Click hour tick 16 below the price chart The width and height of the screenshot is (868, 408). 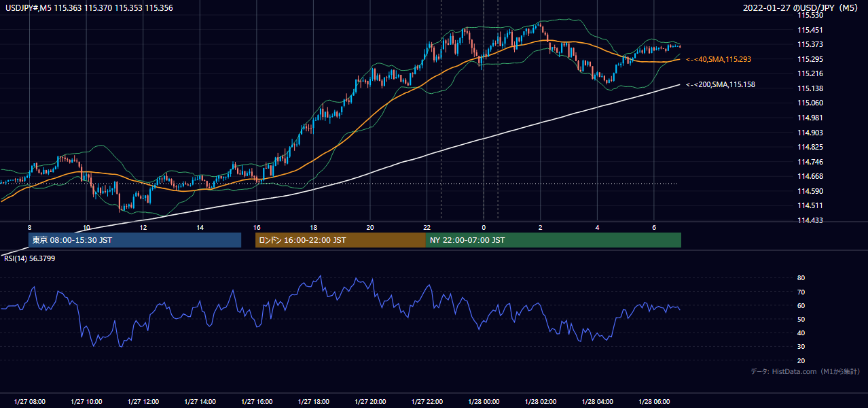257,227
